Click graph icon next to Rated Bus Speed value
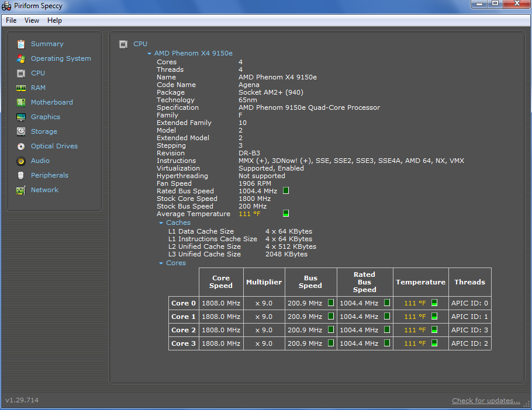Image resolution: width=532 pixels, height=410 pixels. (x=286, y=191)
